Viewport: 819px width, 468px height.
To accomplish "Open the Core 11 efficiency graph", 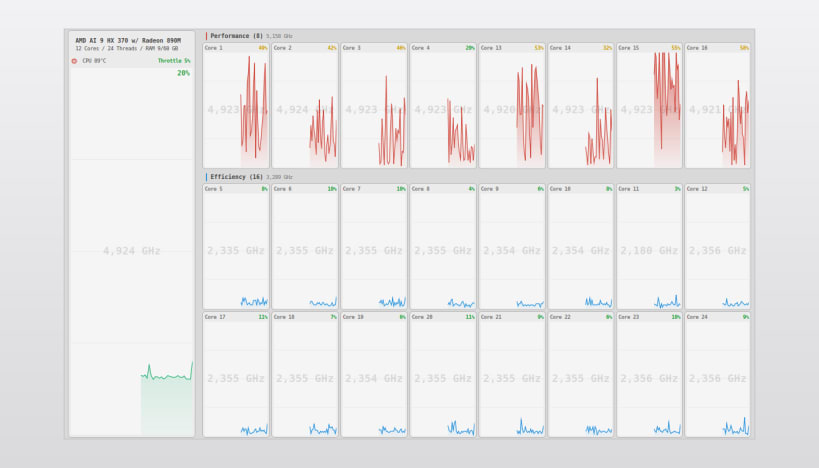I will pos(649,247).
